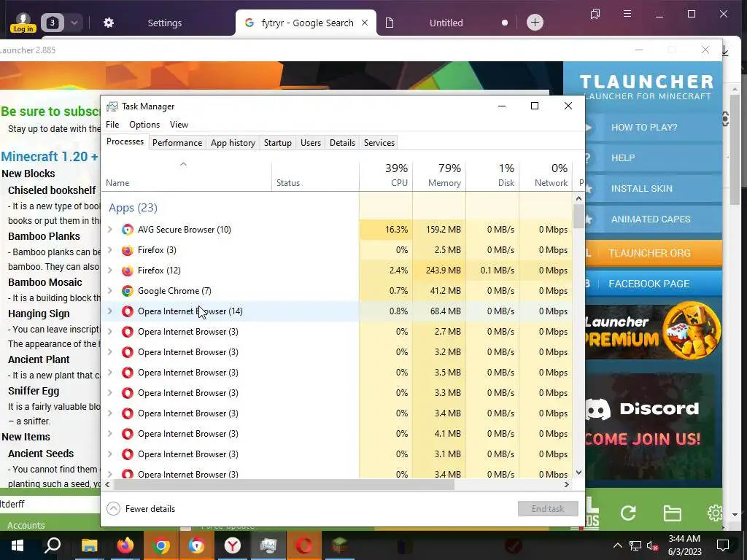Click the Firefox (12) process icon

point(127,271)
